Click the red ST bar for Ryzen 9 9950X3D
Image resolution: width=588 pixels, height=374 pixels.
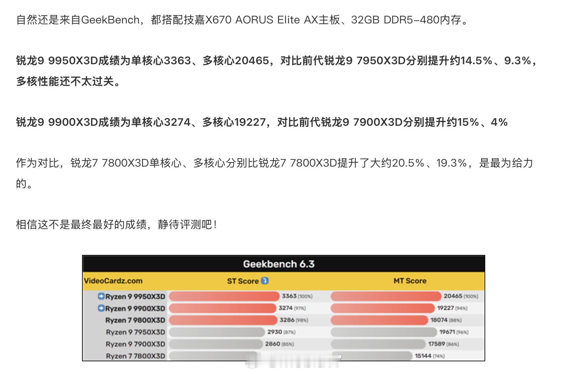click(224, 296)
